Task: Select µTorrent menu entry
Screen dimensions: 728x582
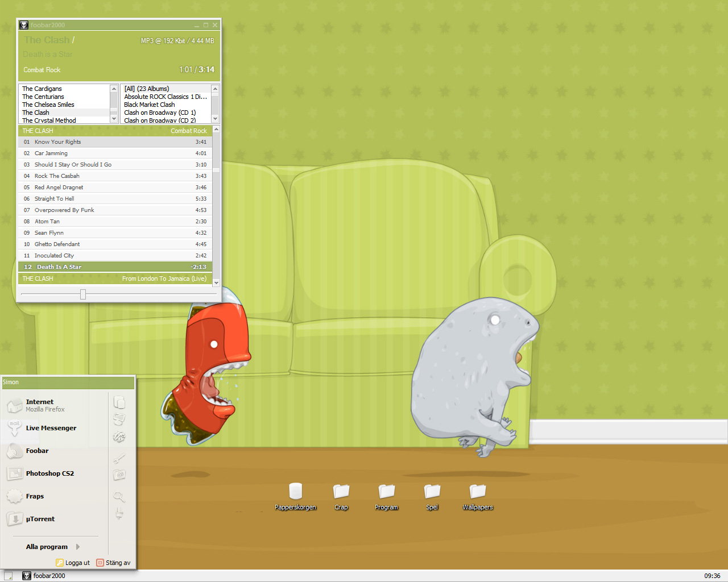Action: pyautogui.click(x=56, y=519)
